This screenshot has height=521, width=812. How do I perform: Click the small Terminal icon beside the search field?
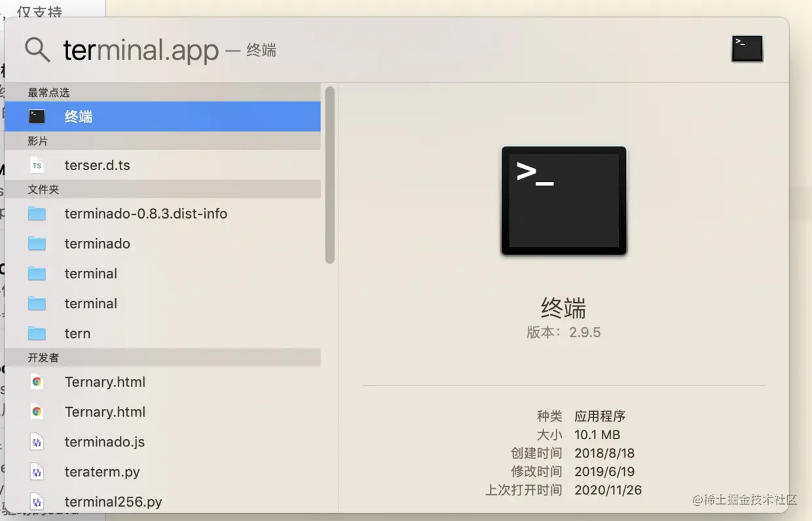[x=747, y=48]
